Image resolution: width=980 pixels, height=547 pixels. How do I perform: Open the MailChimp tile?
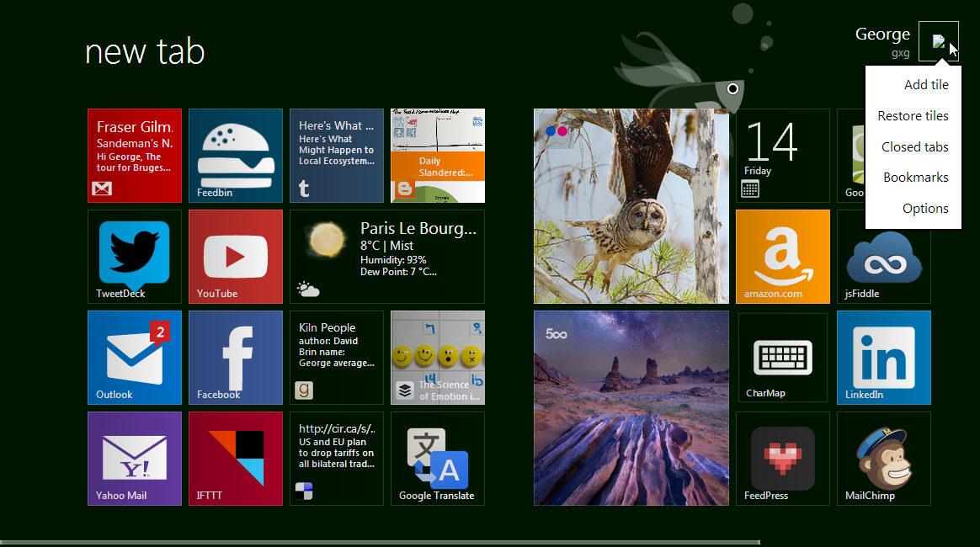(884, 459)
